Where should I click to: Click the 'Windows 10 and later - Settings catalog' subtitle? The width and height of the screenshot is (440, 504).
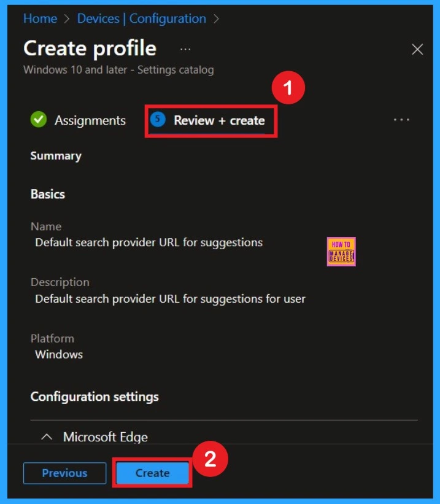(x=118, y=70)
